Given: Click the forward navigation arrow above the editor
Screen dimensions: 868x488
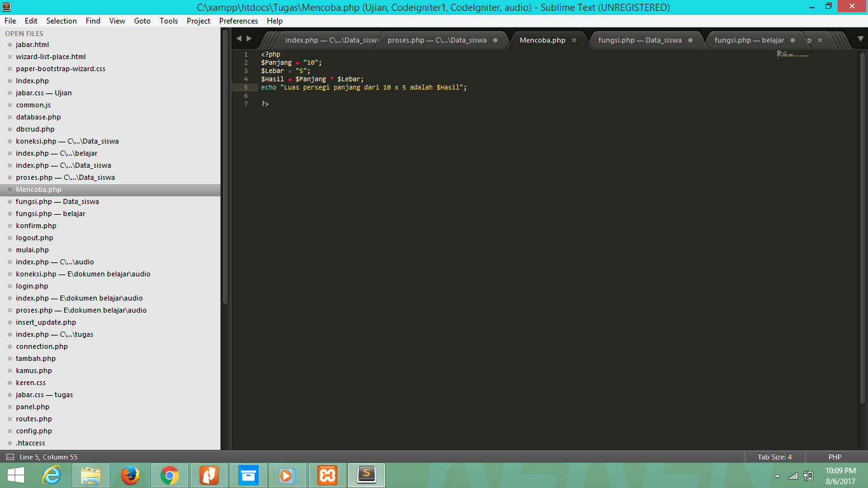Looking at the screenshot, I should coord(248,38).
